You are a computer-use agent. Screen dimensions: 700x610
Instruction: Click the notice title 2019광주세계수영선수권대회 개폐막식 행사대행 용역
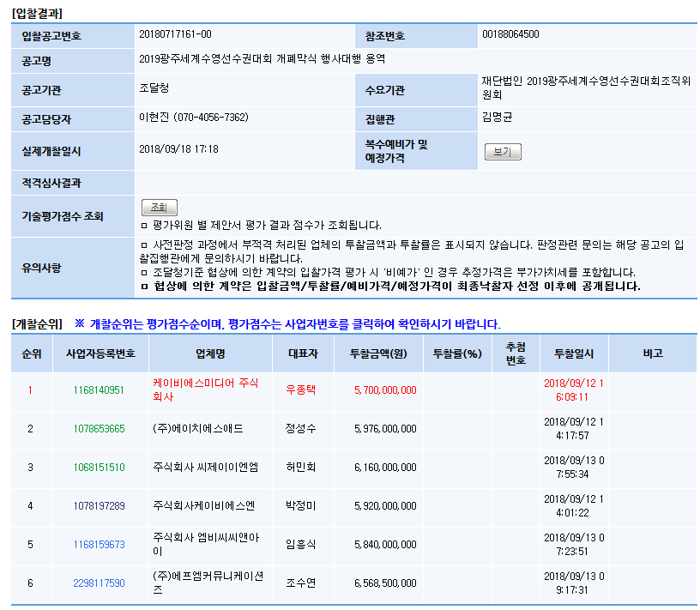point(262,59)
